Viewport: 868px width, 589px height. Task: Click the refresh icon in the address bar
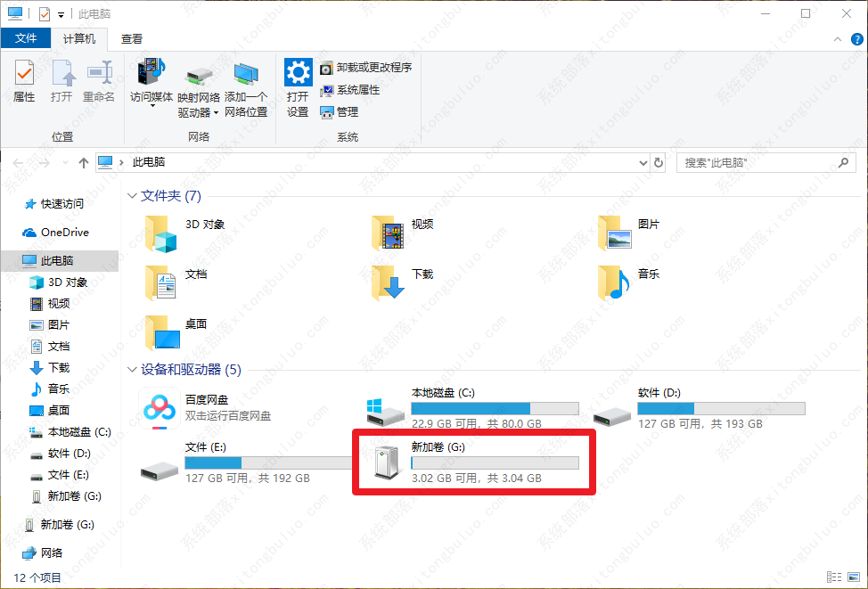coord(658,162)
